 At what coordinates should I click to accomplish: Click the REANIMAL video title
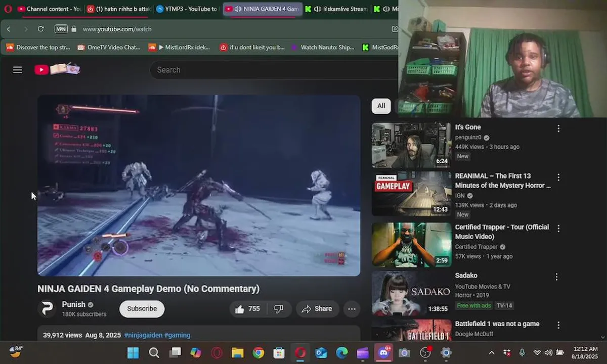pos(503,180)
